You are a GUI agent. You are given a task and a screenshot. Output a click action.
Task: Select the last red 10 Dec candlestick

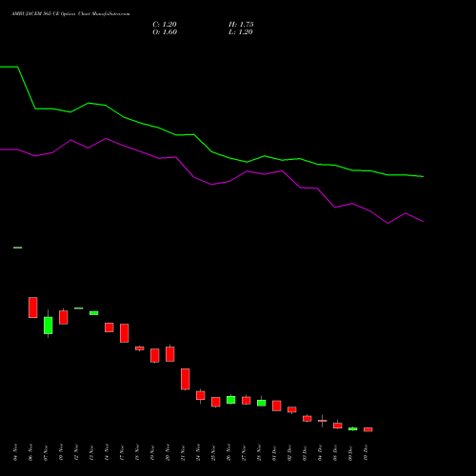[x=368, y=429]
